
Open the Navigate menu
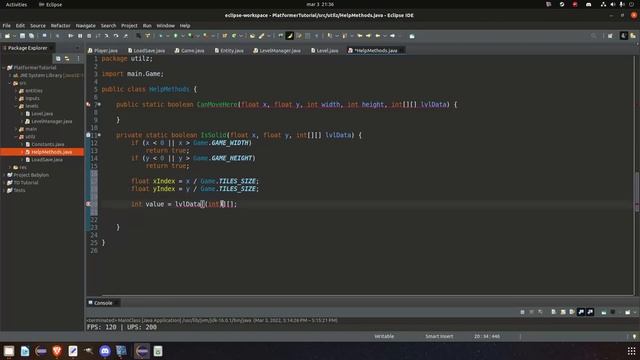[85, 25]
